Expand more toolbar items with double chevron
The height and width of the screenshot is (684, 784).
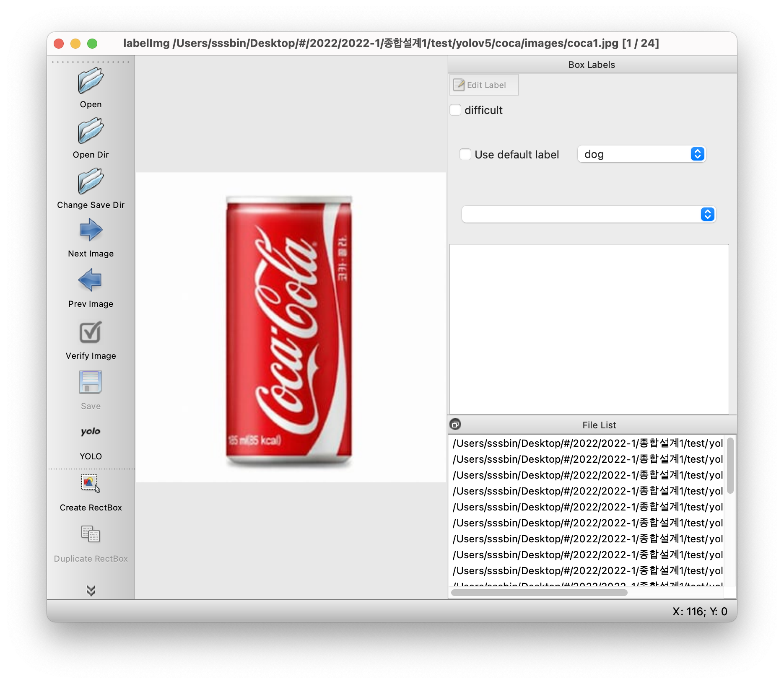tap(91, 591)
